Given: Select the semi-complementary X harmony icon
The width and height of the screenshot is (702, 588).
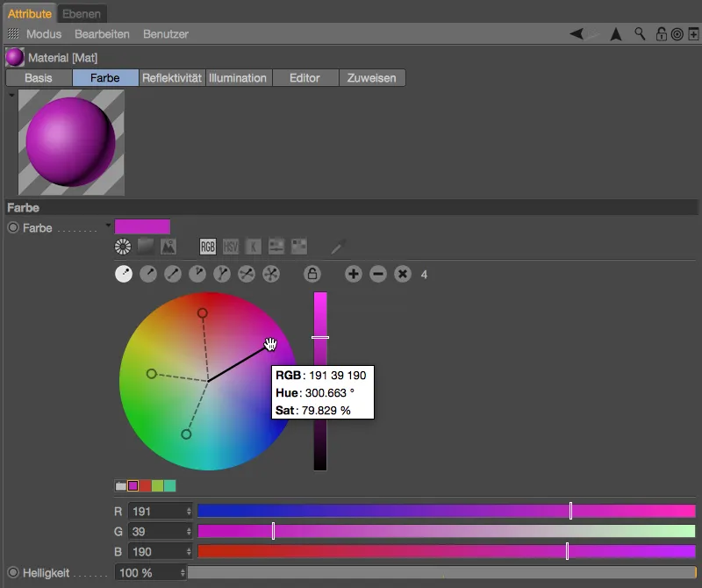Looking at the screenshot, I should point(247,274).
